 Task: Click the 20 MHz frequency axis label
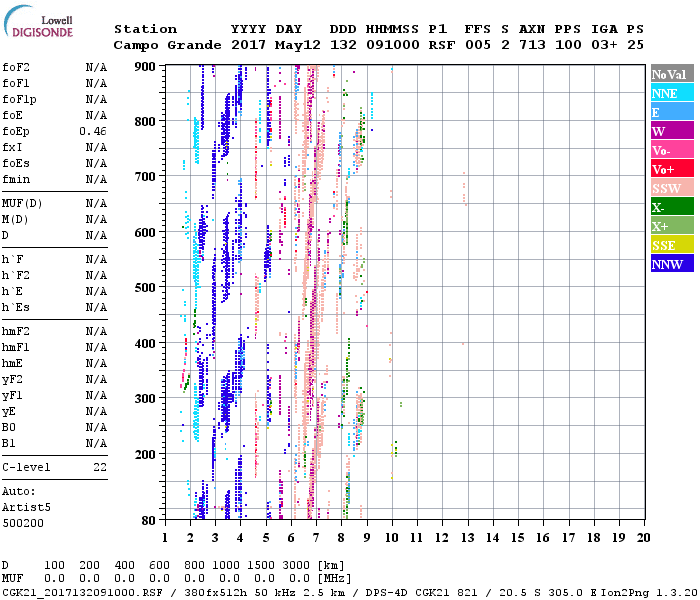[643, 538]
